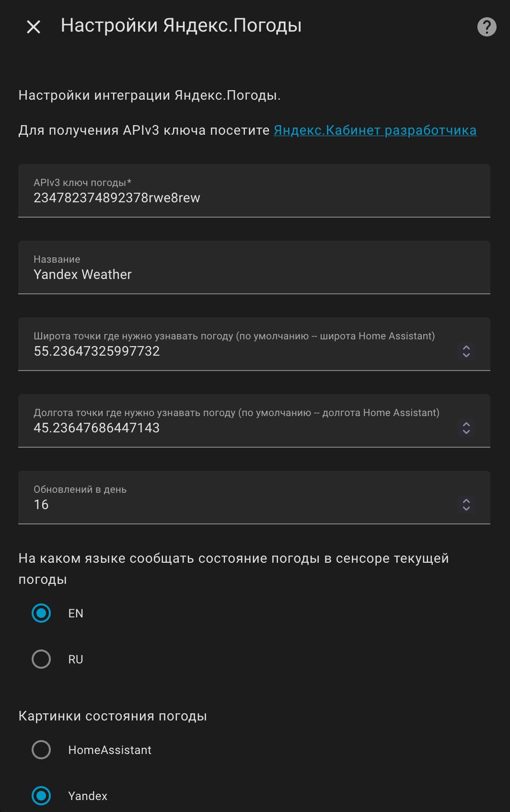Viewport: 510px width, 812px height.
Task: Click the EN language label
Action: pyautogui.click(x=76, y=614)
